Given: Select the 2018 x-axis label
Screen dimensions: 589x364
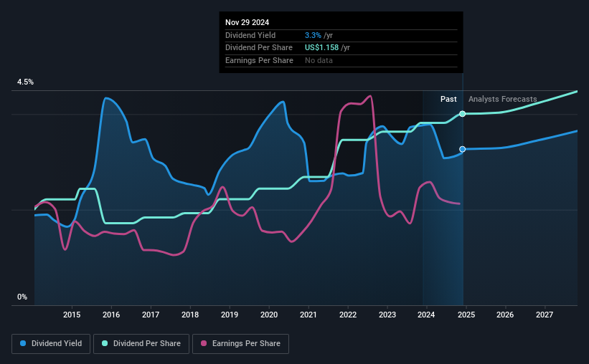Looking at the screenshot, I should [x=190, y=315].
